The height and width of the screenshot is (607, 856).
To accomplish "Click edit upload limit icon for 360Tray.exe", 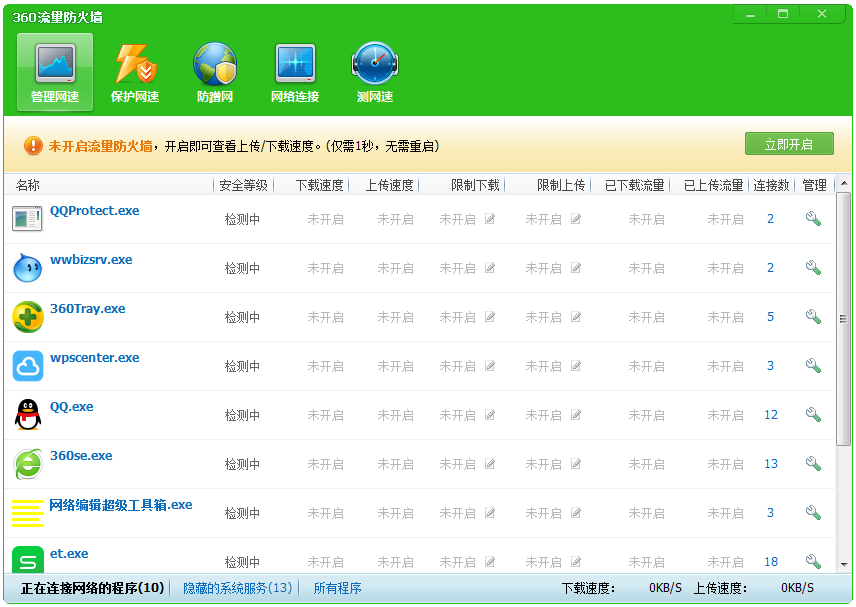I will click(576, 317).
